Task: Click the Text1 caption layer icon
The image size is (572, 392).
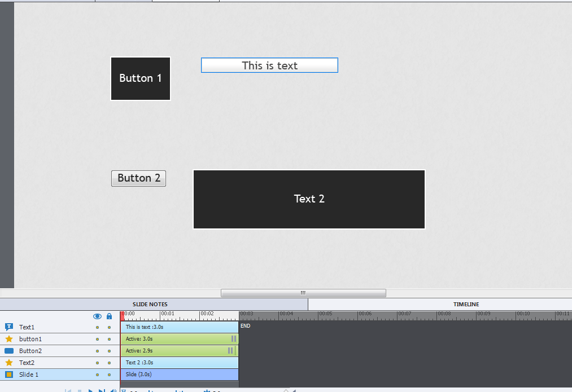Action: pyautogui.click(x=9, y=327)
